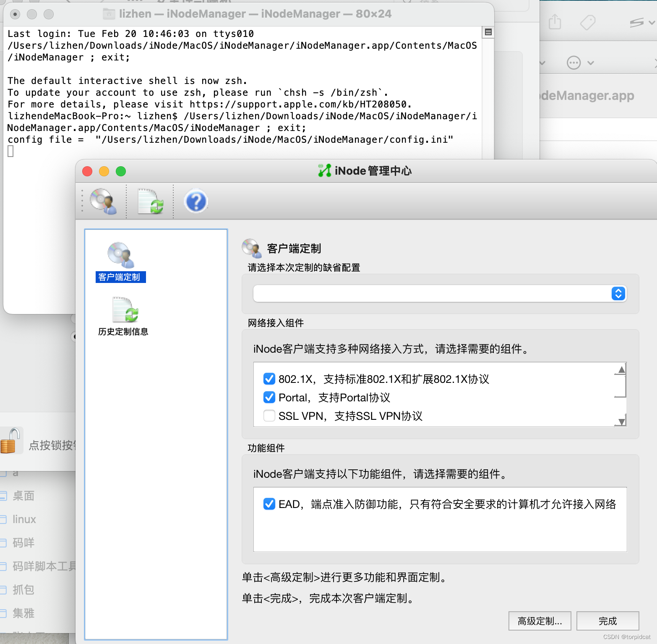Minimize the iNode management window

click(104, 171)
